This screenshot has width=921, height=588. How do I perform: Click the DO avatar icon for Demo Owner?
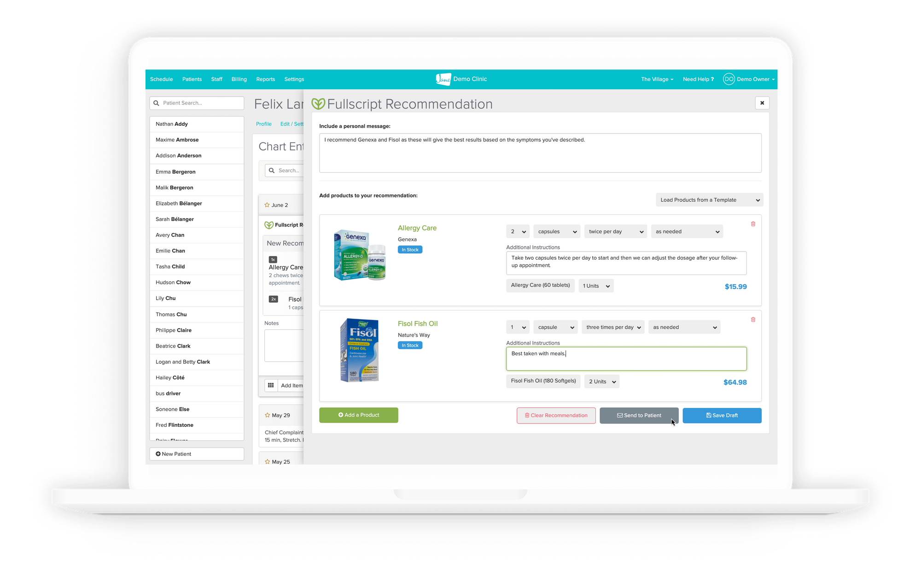tap(729, 79)
